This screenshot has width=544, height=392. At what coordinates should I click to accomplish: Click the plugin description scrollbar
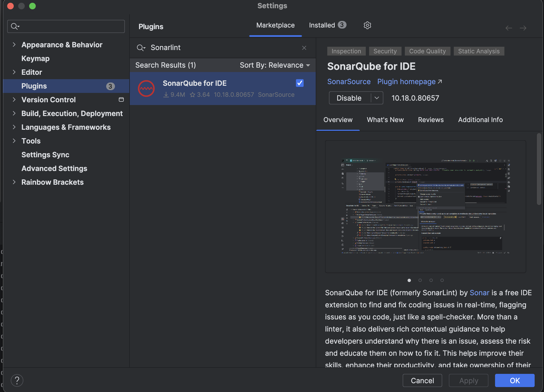pyautogui.click(x=539, y=169)
